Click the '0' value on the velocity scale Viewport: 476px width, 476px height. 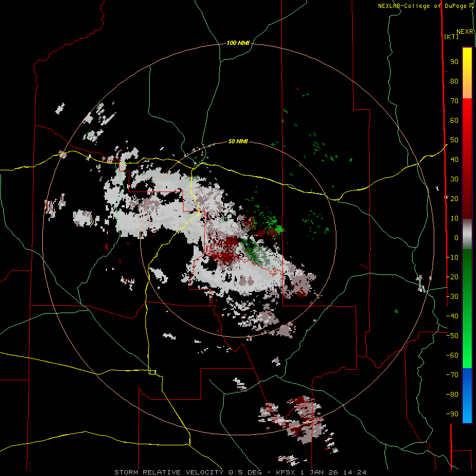point(456,237)
